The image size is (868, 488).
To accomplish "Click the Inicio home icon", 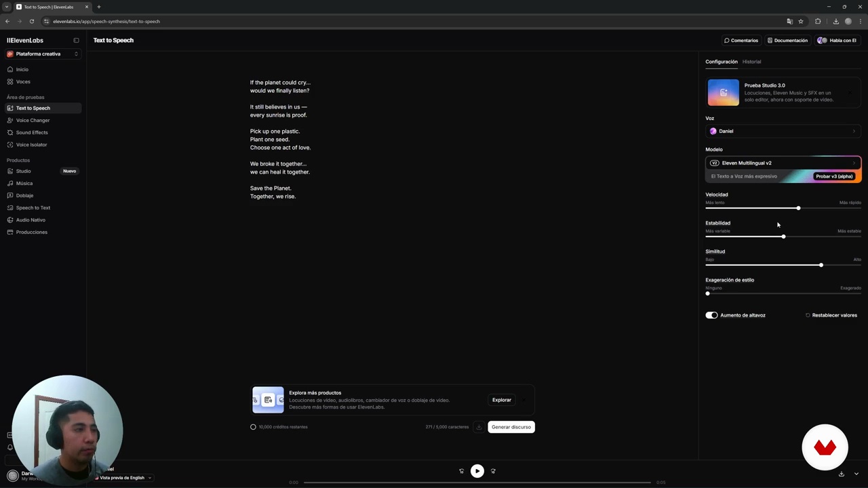I will coord(10,69).
